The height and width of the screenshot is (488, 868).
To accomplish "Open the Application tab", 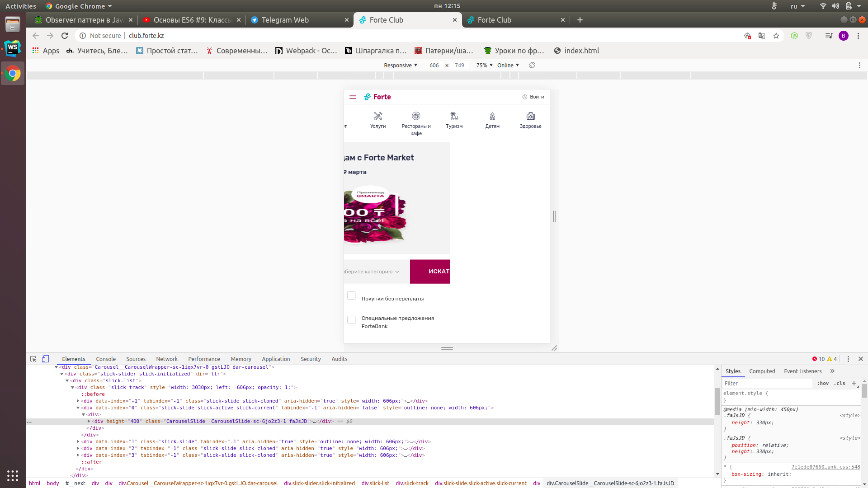I will [276, 359].
